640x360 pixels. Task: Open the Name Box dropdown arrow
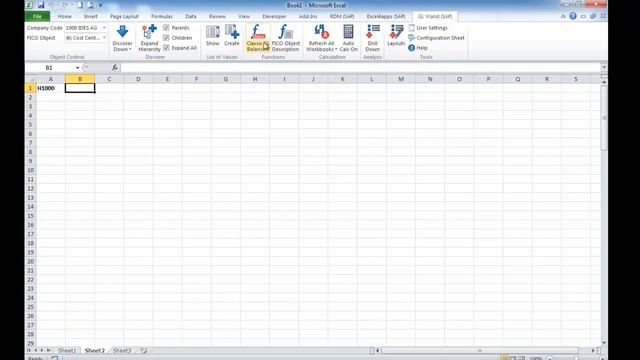click(78, 67)
